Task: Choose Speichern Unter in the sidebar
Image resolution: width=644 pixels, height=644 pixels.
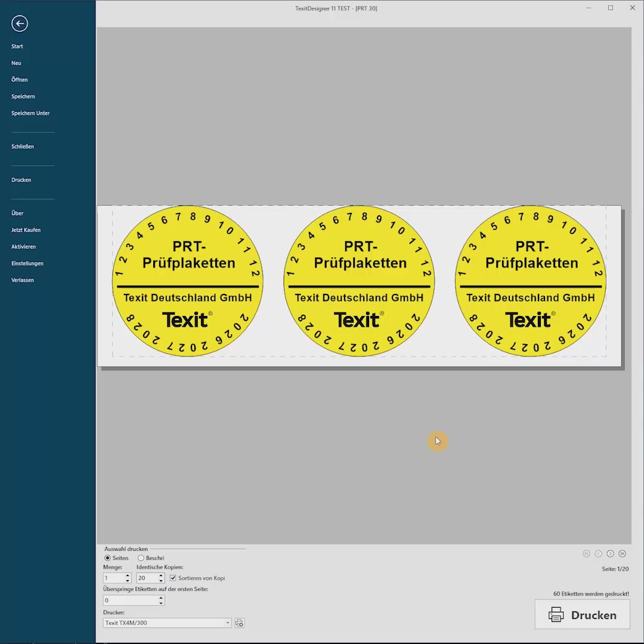Action: coord(30,113)
